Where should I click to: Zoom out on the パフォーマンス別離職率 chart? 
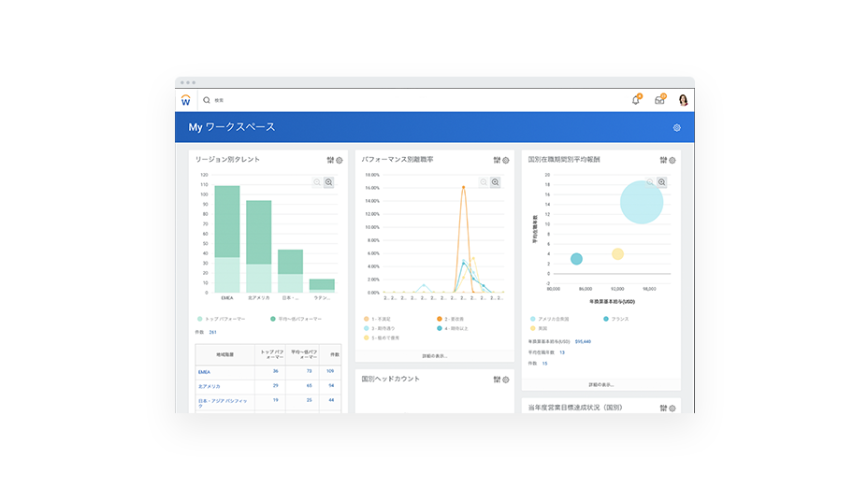[x=484, y=182]
